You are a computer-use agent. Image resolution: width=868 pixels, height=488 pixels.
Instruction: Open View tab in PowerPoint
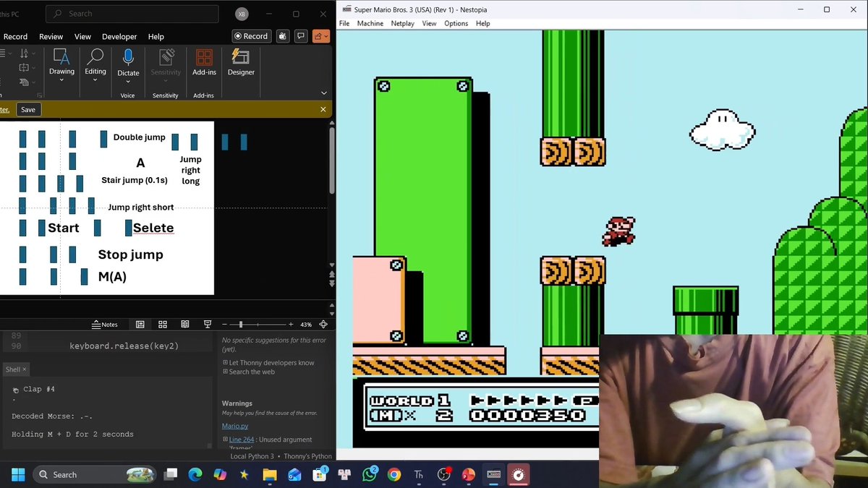coord(82,37)
